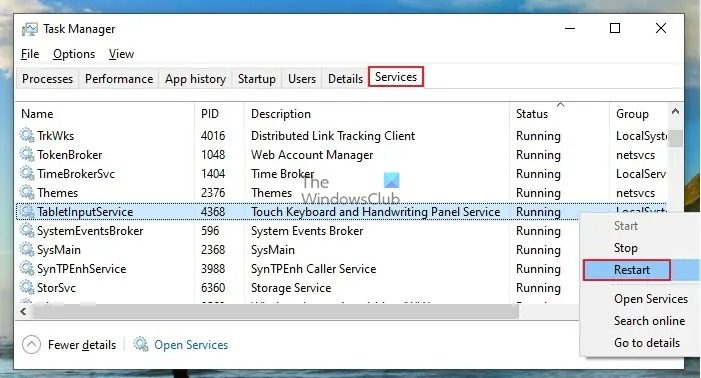Click the gear icon beside SystemEventsBroker
The width and height of the screenshot is (701, 378).
click(x=27, y=230)
